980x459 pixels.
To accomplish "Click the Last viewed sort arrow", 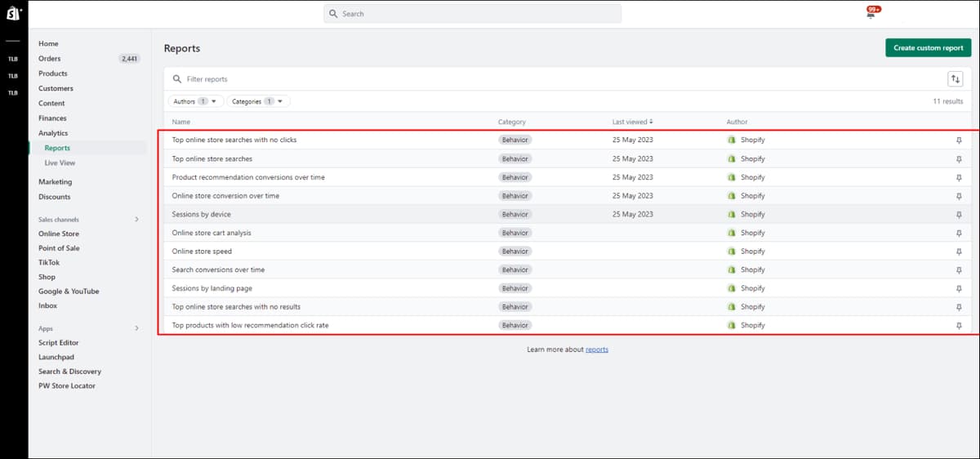I will coord(651,122).
